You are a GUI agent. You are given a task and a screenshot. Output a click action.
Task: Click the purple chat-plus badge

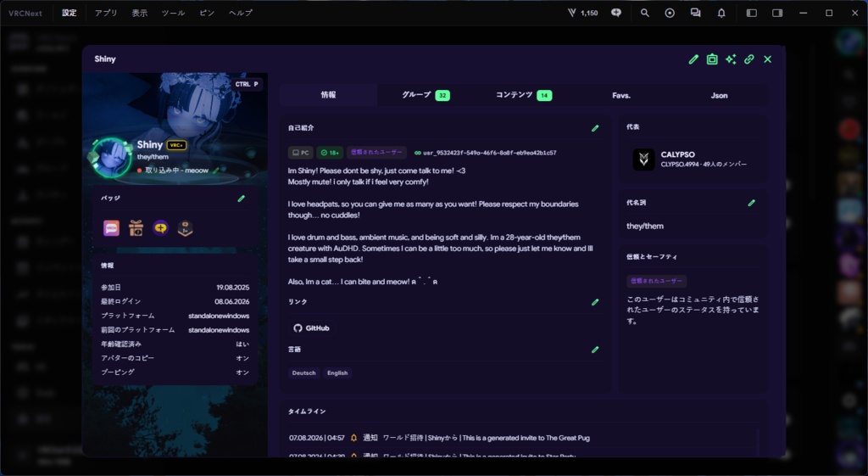(x=160, y=228)
